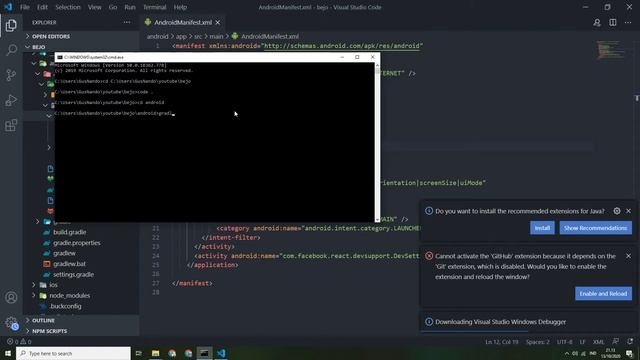The image size is (640, 360).
Task: Open the Source Control view
Action: point(11,75)
